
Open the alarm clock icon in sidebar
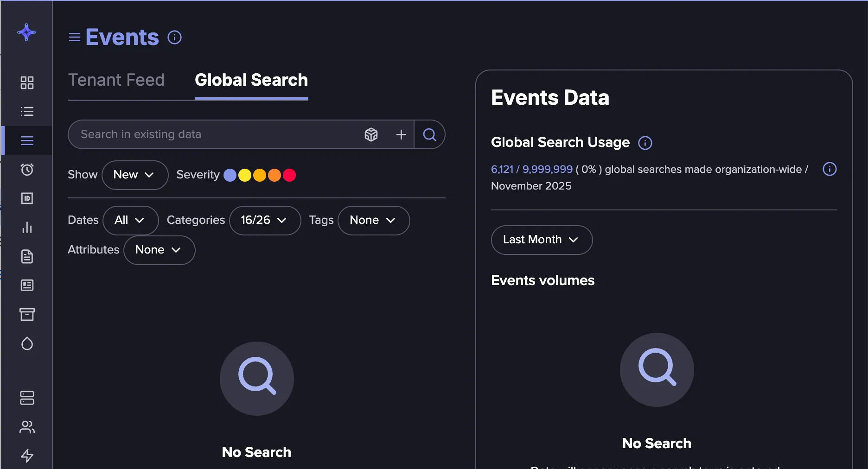point(27,170)
